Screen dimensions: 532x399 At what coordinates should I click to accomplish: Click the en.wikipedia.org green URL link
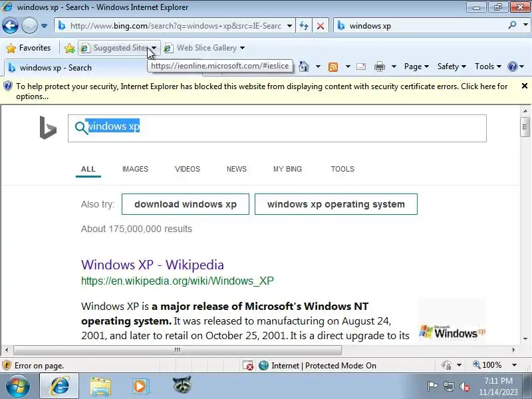[x=177, y=281]
